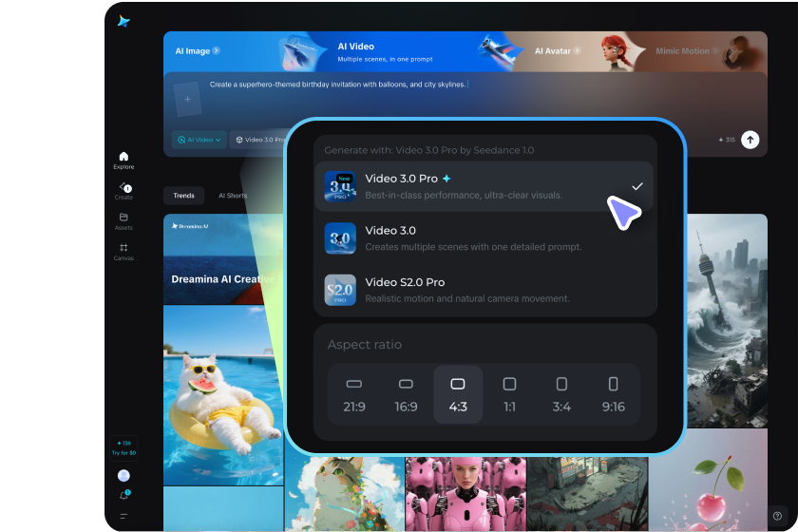
Task: Open the cat in pool thumbnail
Action: [x=223, y=395]
